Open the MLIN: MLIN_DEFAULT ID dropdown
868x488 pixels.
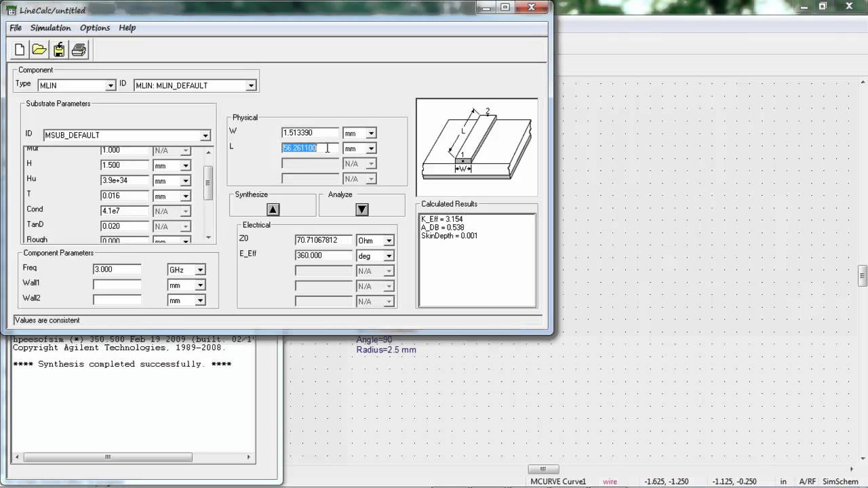251,85
